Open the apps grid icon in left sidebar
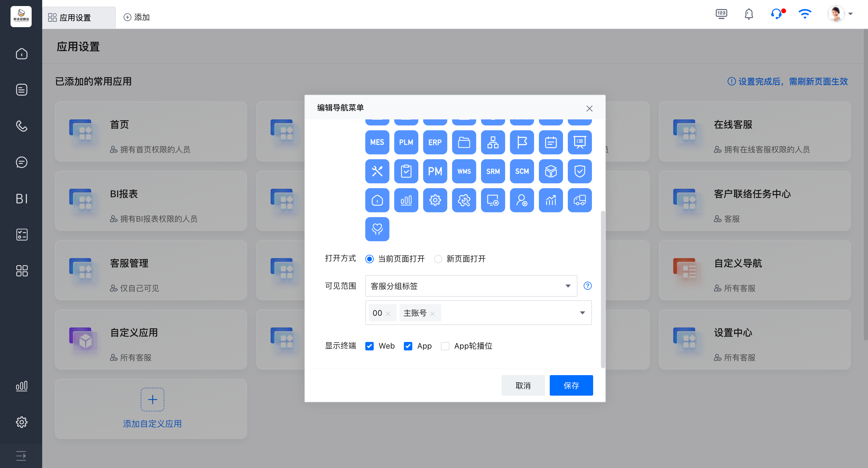The width and height of the screenshot is (868, 468). [x=22, y=271]
